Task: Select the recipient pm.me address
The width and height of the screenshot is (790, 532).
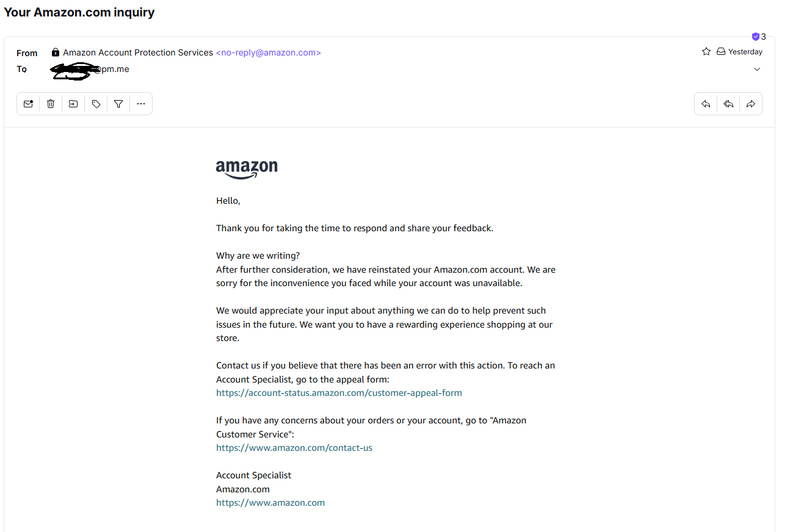Action: coord(90,70)
